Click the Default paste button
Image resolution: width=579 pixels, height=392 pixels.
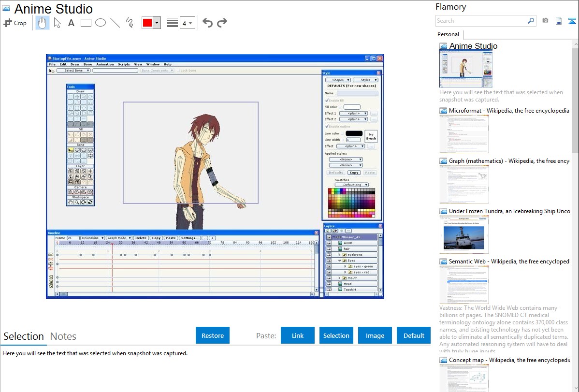[414, 335]
